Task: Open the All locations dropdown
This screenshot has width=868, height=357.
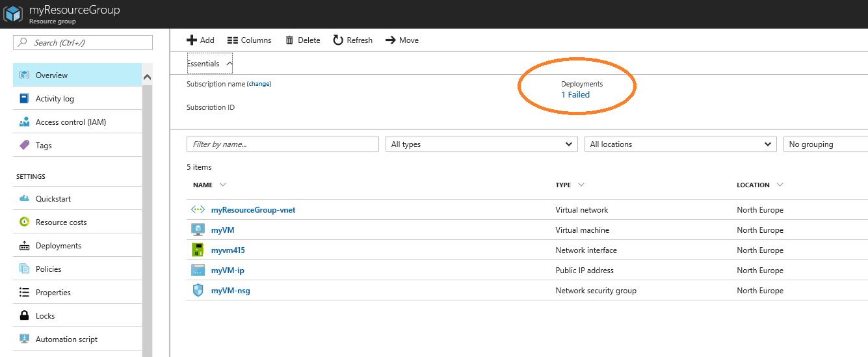Action: point(681,144)
